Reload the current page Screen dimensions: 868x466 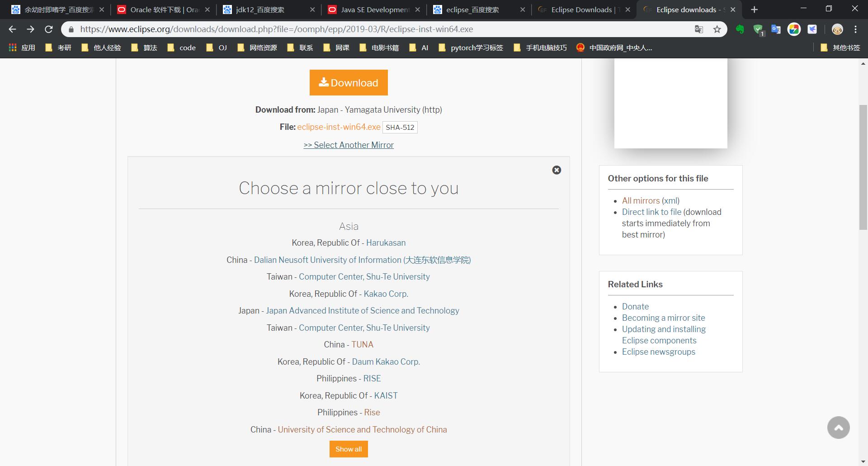[x=48, y=29]
